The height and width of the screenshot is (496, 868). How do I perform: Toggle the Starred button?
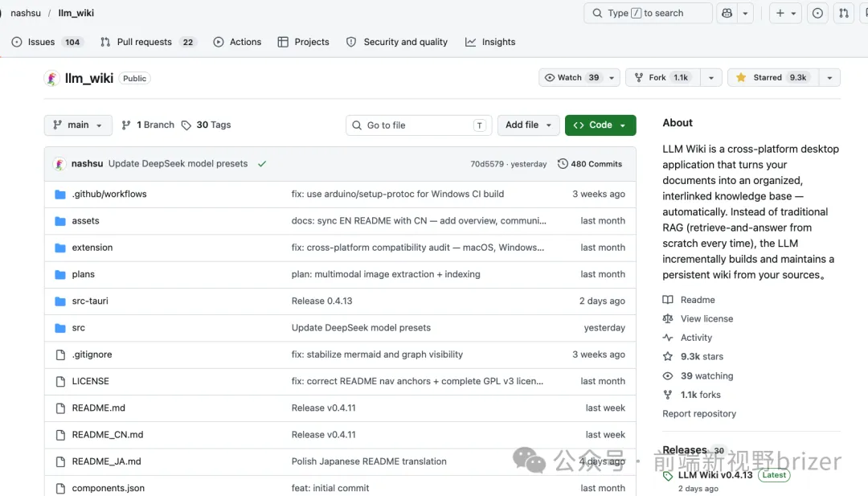coord(773,77)
